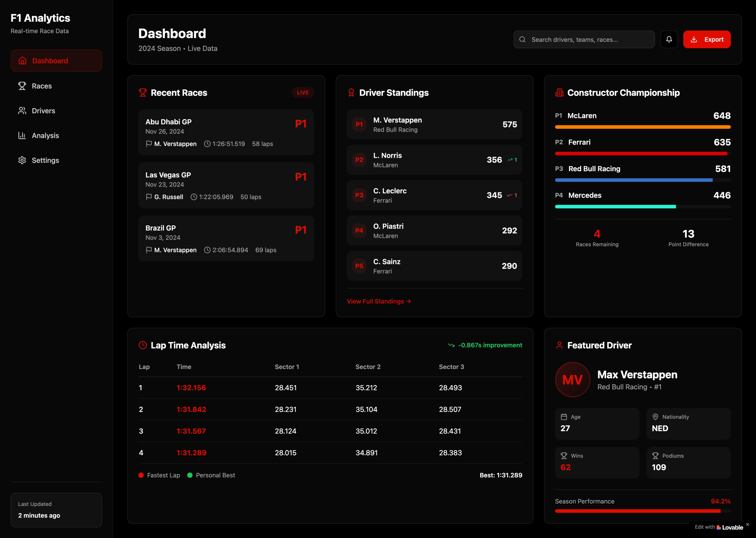Open Settings in the sidebar
This screenshot has height=538, width=756.
[x=45, y=160]
